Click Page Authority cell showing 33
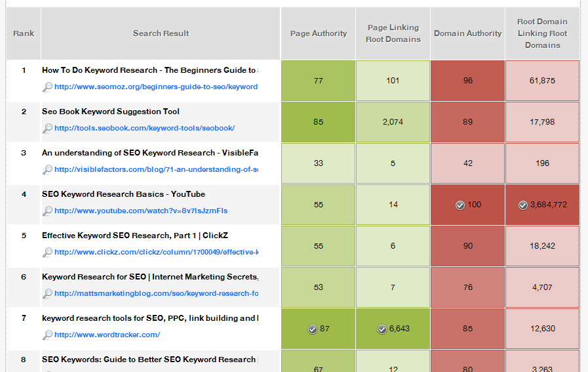The height and width of the screenshot is (372, 588). [x=319, y=163]
